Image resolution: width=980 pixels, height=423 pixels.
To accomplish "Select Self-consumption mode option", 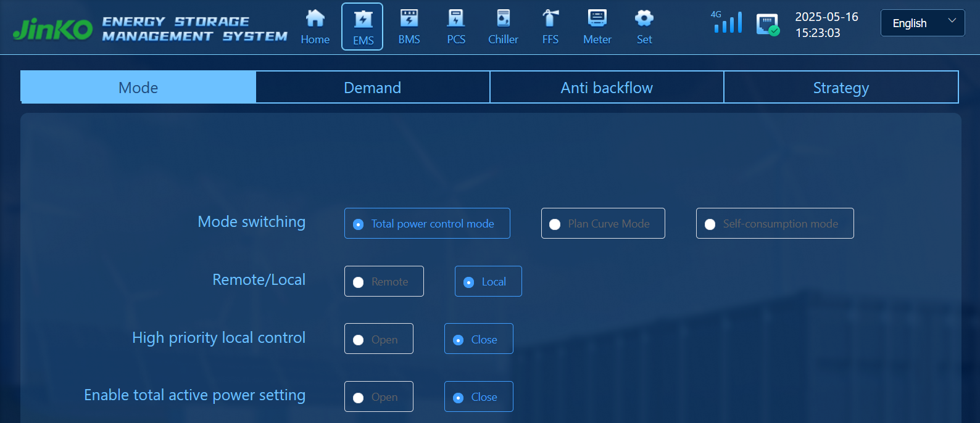I will (x=774, y=224).
